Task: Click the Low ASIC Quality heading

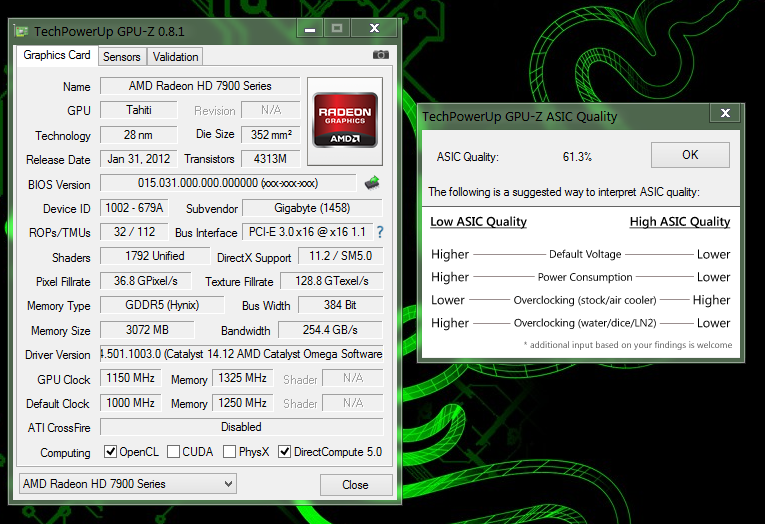Action: point(478,222)
